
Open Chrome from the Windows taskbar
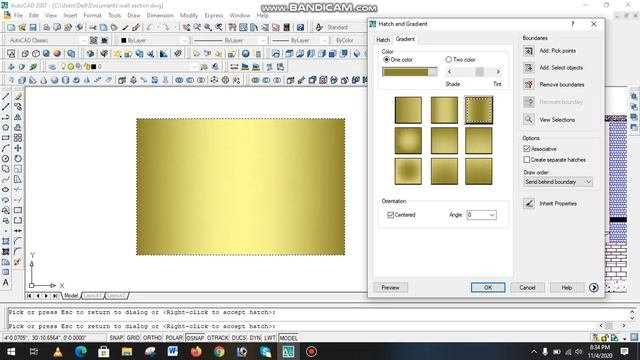tap(219, 351)
